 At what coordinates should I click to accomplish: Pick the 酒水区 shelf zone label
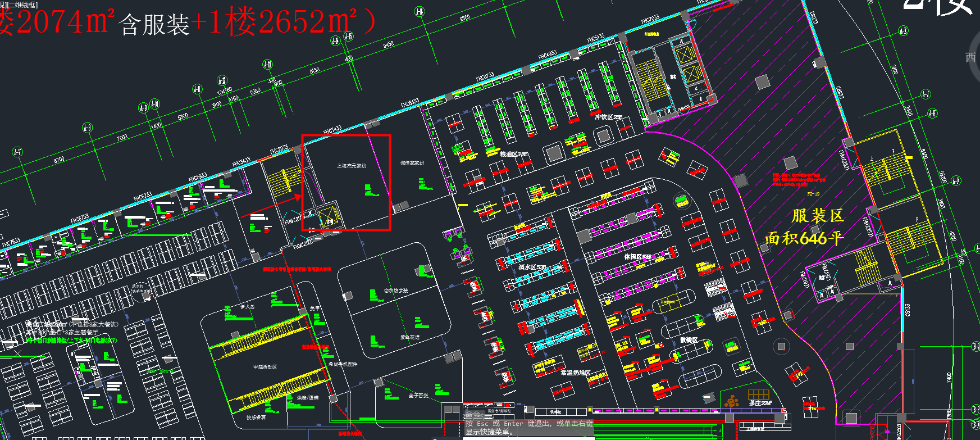[x=532, y=267]
